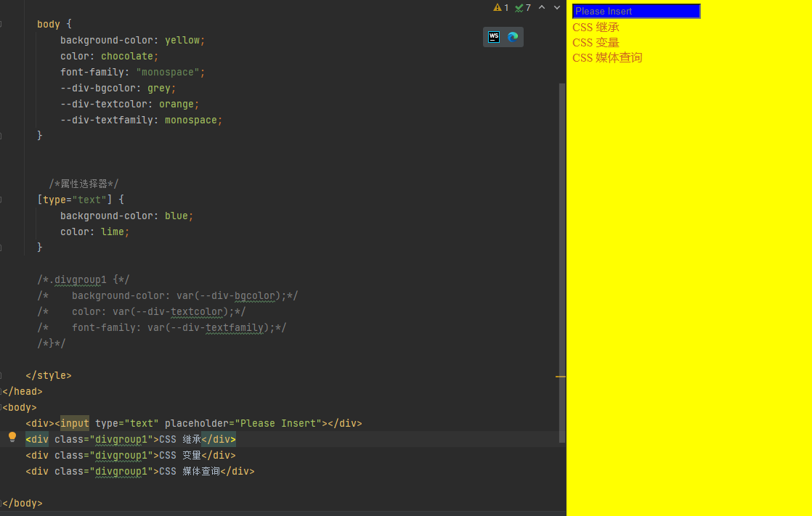Click 'CSS 继承' text in the preview
812x516 pixels.
click(596, 28)
